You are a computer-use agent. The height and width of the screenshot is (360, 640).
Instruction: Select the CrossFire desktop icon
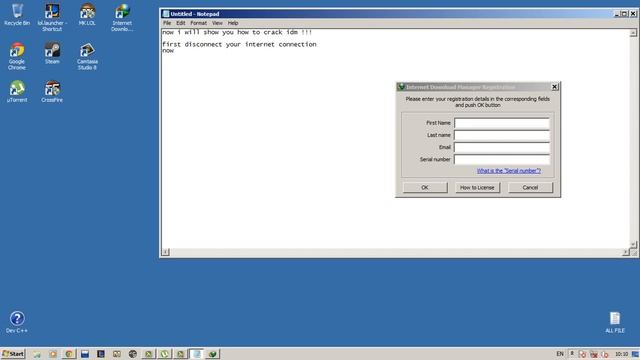52,91
